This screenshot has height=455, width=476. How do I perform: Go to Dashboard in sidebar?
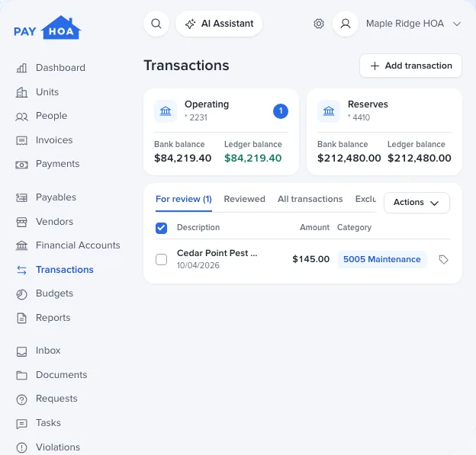click(60, 68)
